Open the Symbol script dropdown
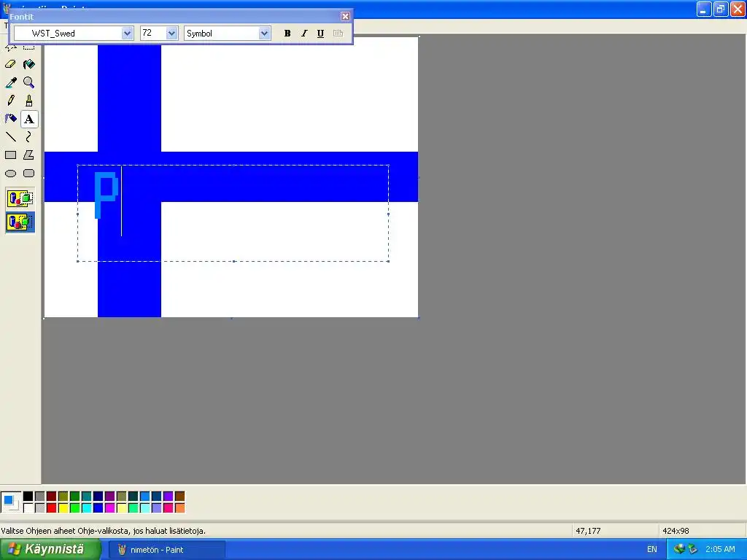 [264, 34]
